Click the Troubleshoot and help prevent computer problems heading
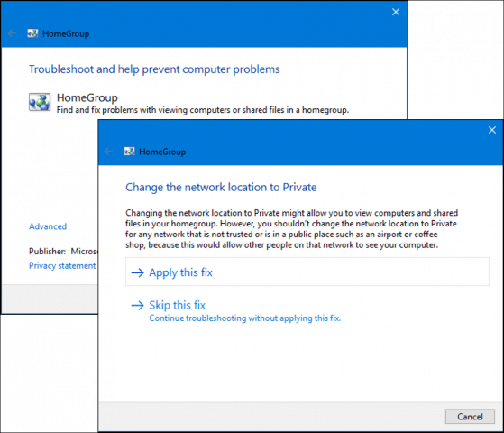The image size is (504, 433). point(154,69)
